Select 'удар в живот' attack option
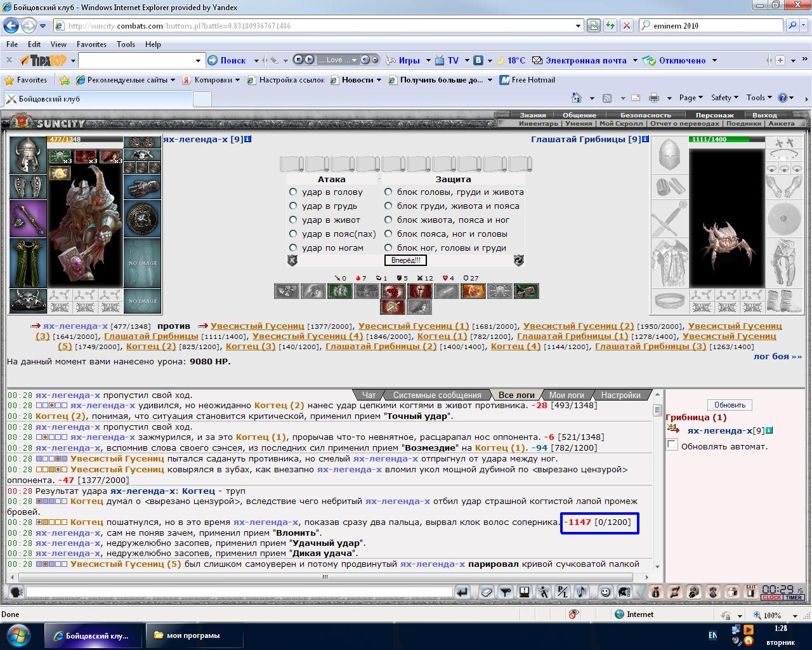Image resolution: width=812 pixels, height=650 pixels. [293, 220]
